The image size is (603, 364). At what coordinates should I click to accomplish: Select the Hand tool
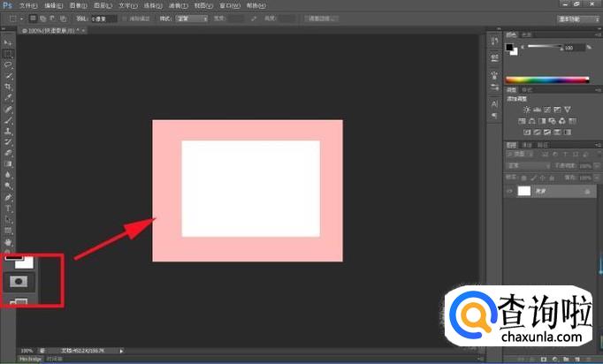click(x=8, y=242)
